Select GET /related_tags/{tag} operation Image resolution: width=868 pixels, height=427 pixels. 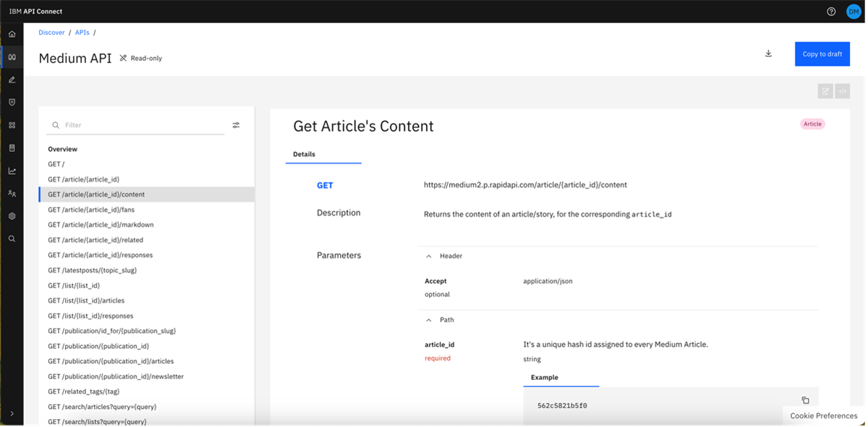coord(147,392)
